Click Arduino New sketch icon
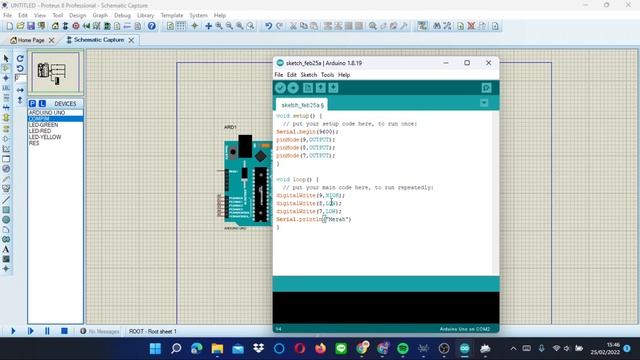Image resolution: width=640 pixels, height=360 pixels. 308,88
